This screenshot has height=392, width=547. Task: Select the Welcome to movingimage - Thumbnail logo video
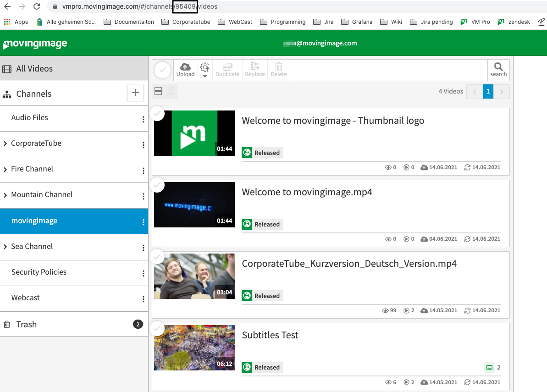(x=157, y=113)
